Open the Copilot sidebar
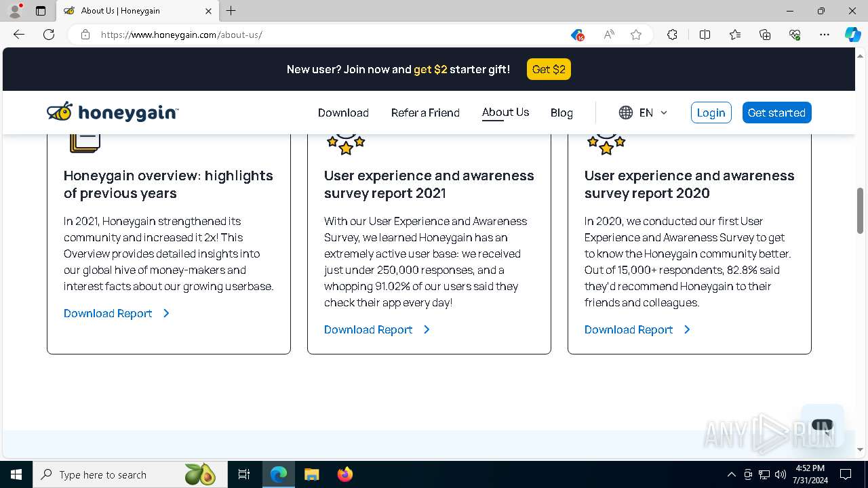This screenshot has height=488, width=868. pyautogui.click(x=852, y=35)
